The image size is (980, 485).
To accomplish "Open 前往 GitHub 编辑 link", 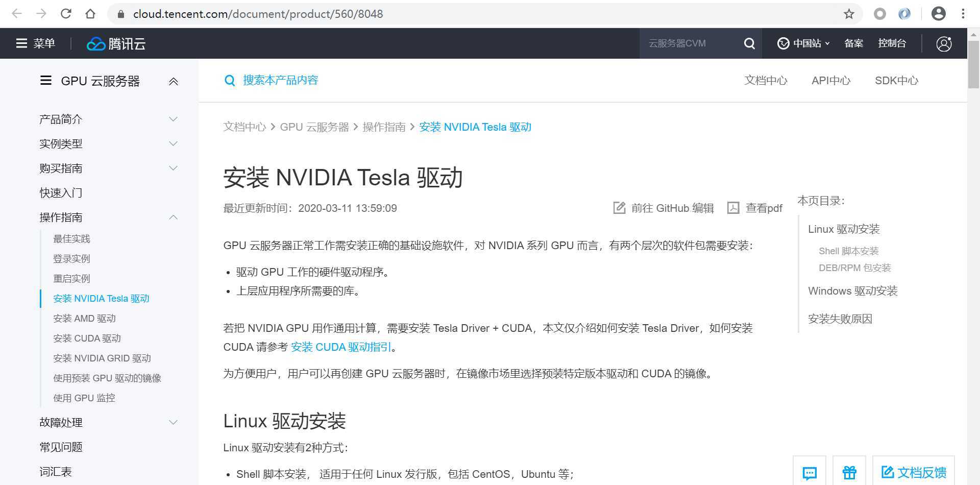I will point(672,208).
